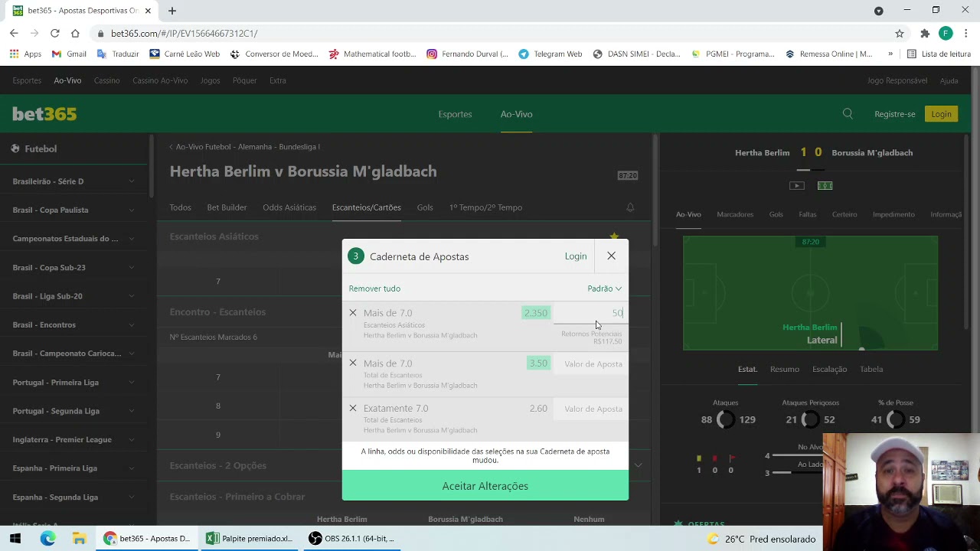This screenshot has width=980, height=551.
Task: Open Chrome three-dot menu
Action: tap(966, 33)
